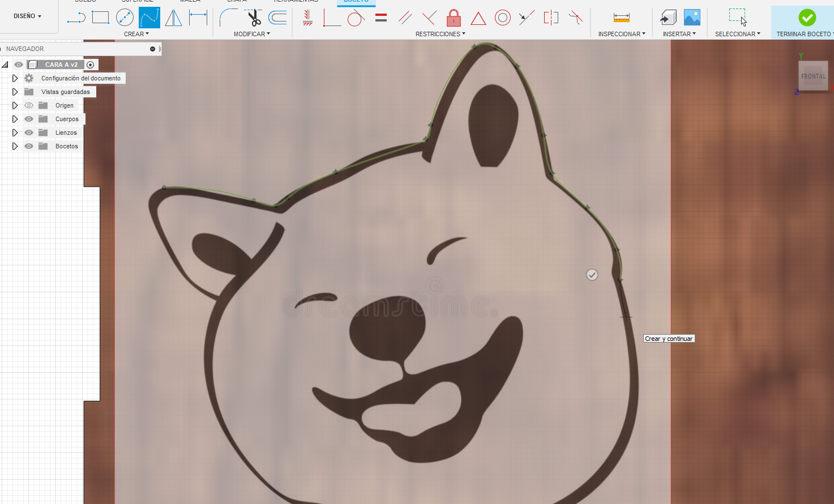Apply the Tangent constraint

[356, 18]
